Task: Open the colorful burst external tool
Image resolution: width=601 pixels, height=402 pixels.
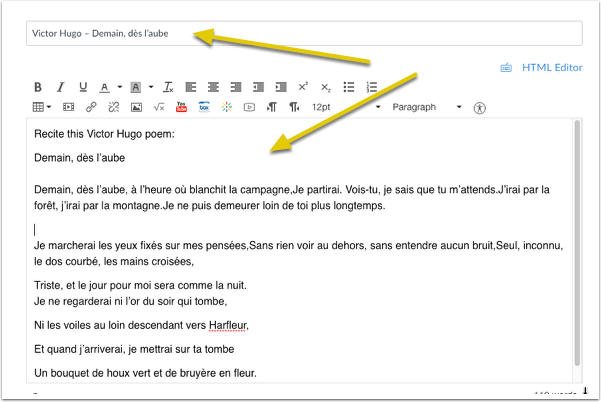Action: tap(227, 107)
